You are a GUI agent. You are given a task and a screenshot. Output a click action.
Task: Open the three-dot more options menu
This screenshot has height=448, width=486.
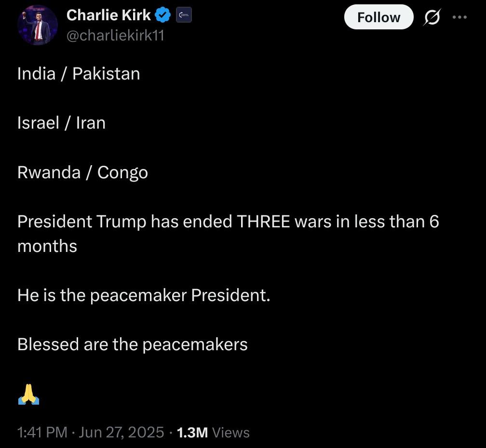pos(459,17)
